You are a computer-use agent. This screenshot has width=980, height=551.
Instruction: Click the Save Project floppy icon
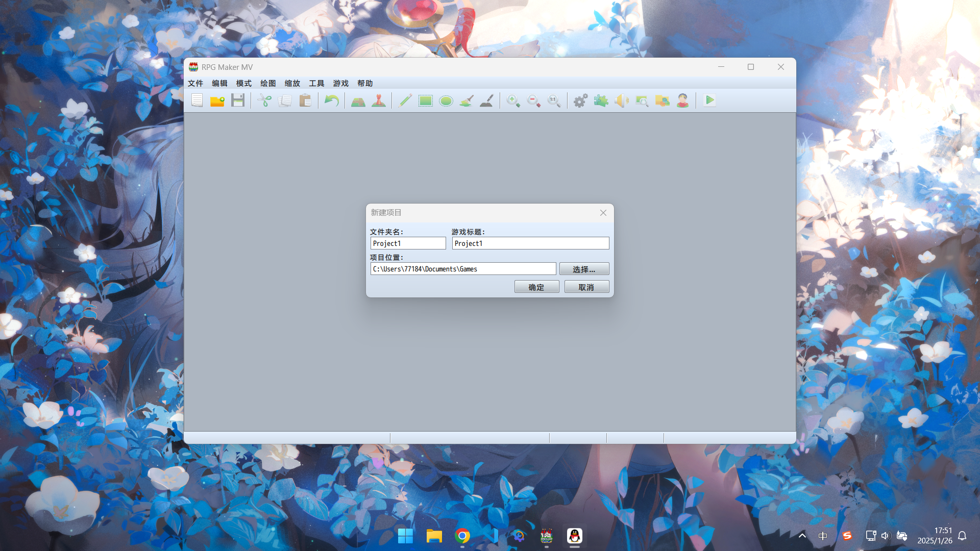click(238, 101)
